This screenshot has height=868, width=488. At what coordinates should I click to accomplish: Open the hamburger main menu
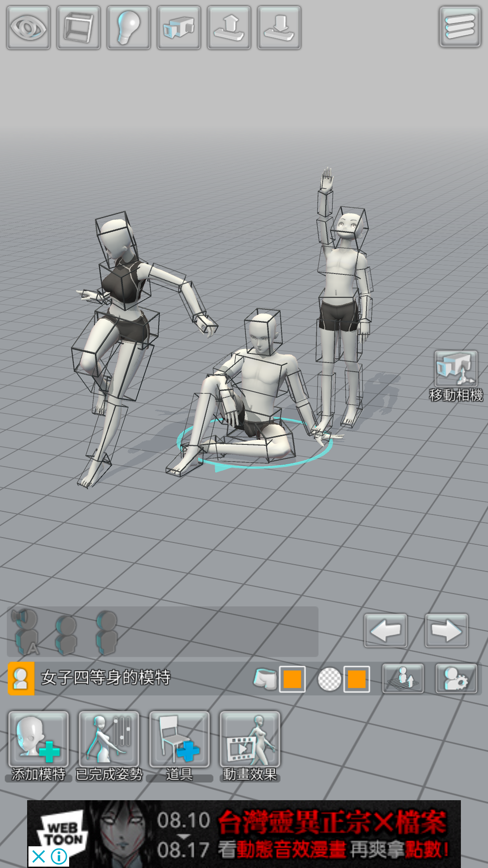(460, 27)
